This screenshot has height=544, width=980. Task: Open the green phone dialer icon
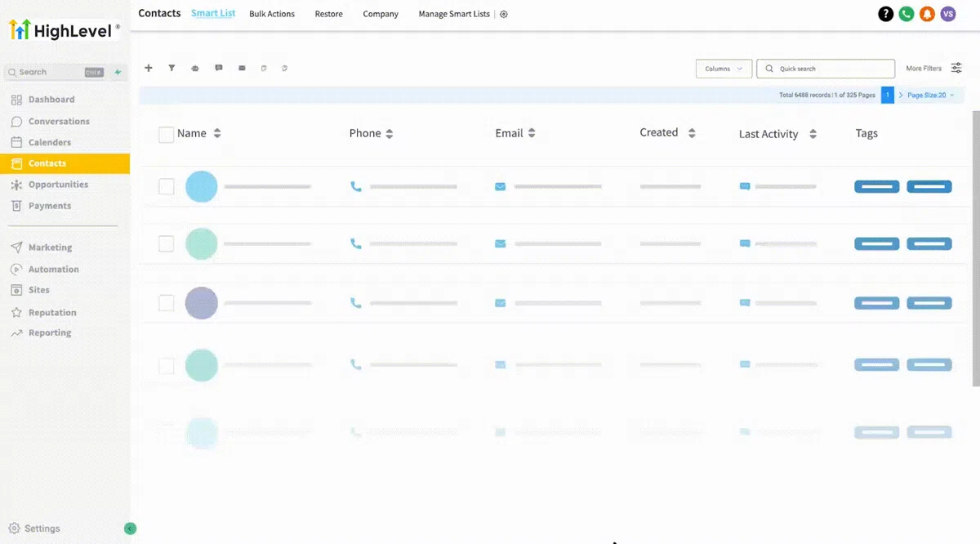906,14
